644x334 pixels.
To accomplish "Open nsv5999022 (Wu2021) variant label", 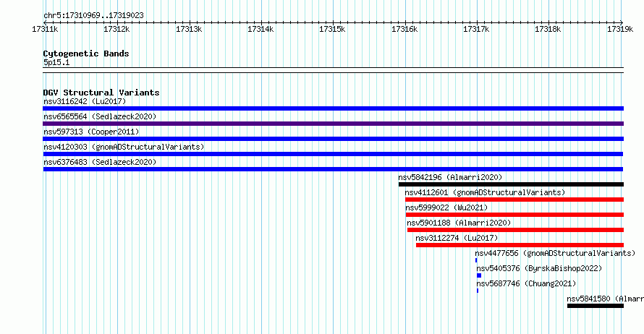I will [x=446, y=207].
